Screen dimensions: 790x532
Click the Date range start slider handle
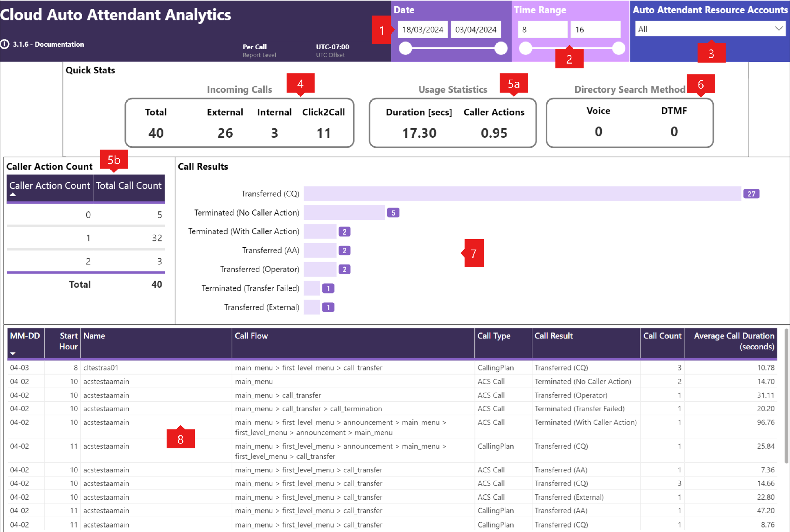coord(405,48)
